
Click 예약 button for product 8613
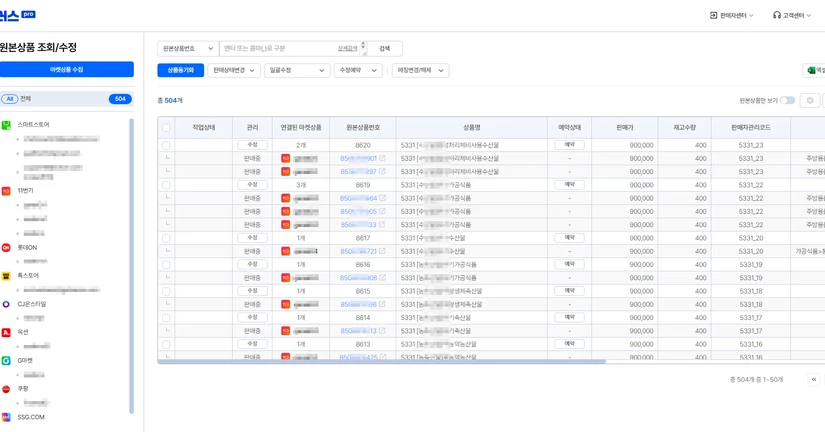tap(569, 344)
